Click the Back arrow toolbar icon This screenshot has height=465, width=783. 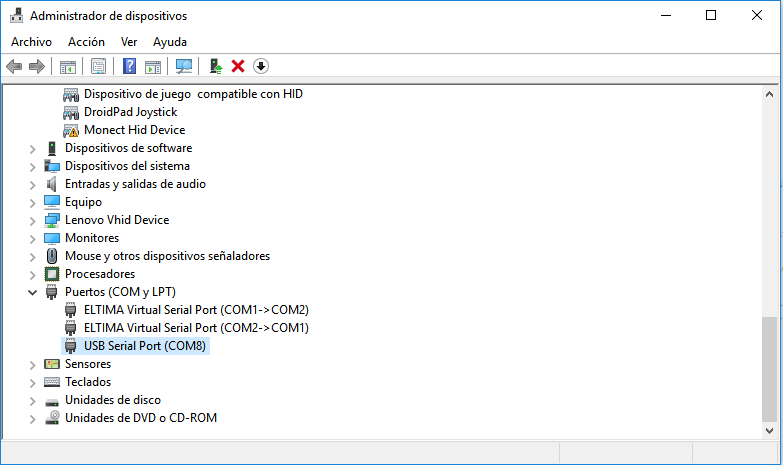click(x=14, y=66)
